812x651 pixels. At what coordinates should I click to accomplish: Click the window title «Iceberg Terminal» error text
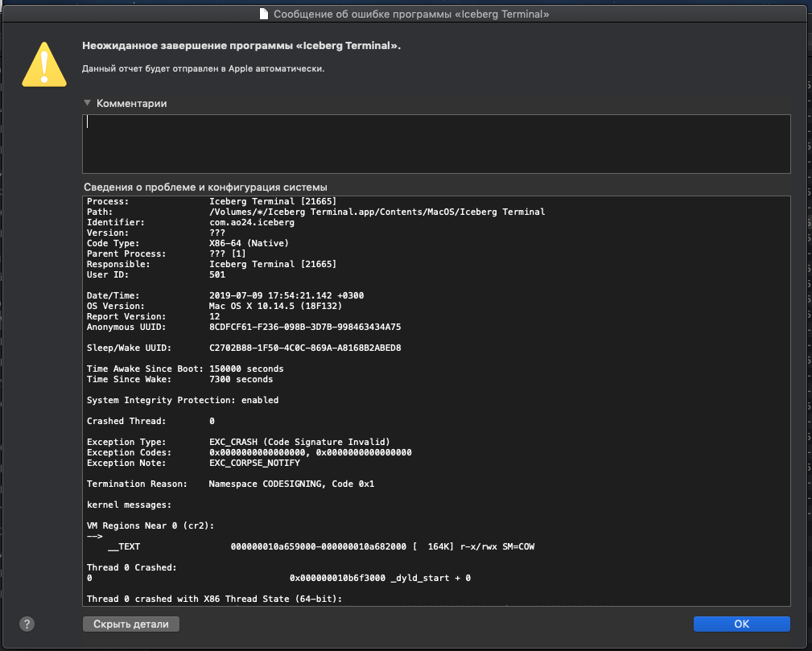tap(411, 14)
